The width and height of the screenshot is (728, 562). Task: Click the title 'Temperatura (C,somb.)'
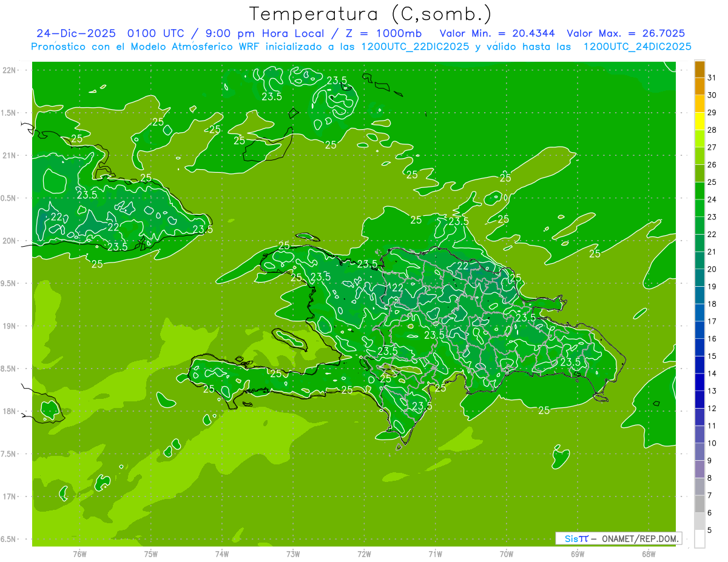(x=371, y=14)
